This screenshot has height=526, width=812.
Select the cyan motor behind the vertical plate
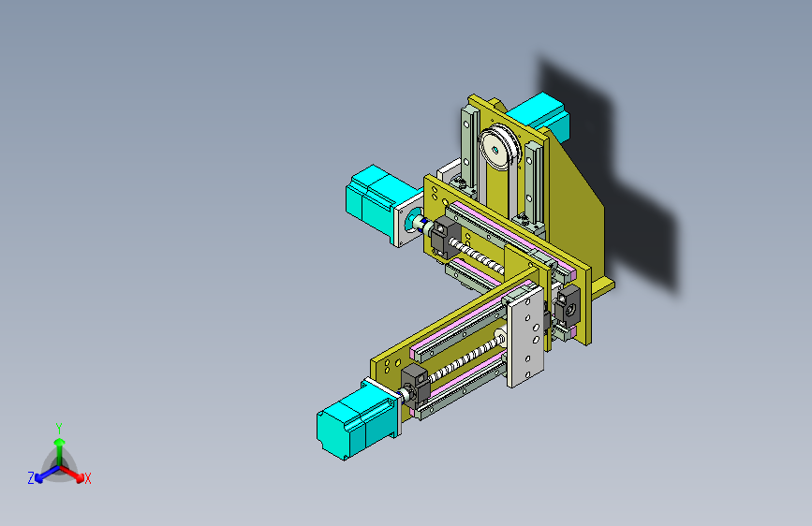point(541,116)
